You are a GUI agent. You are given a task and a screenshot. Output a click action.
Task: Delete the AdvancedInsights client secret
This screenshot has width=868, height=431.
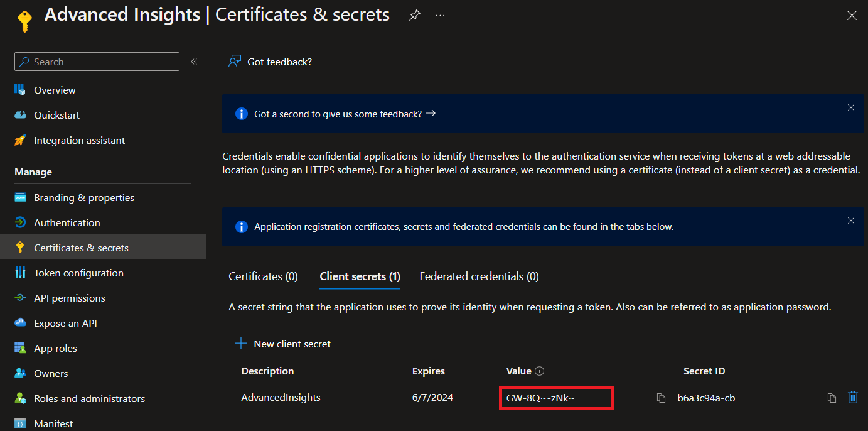[x=852, y=397]
